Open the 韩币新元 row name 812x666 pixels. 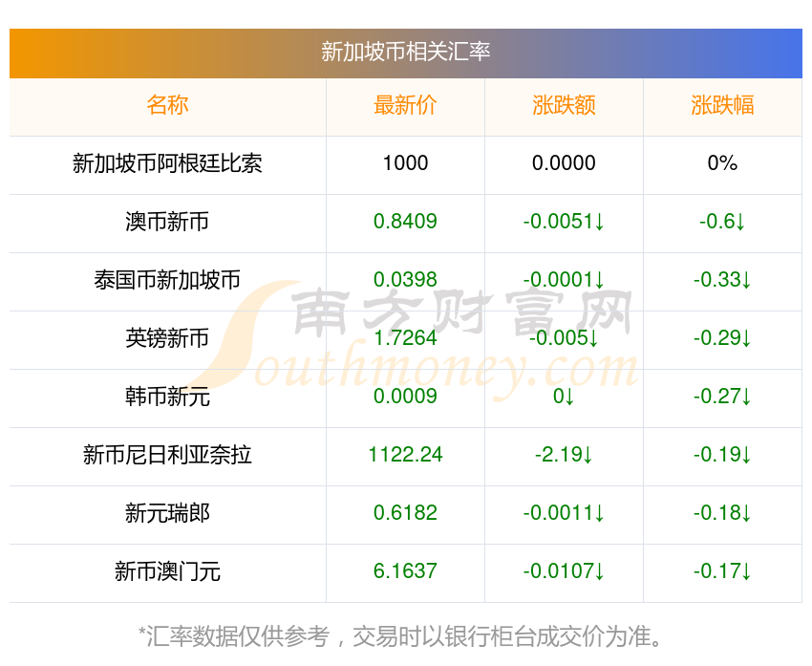(167, 397)
